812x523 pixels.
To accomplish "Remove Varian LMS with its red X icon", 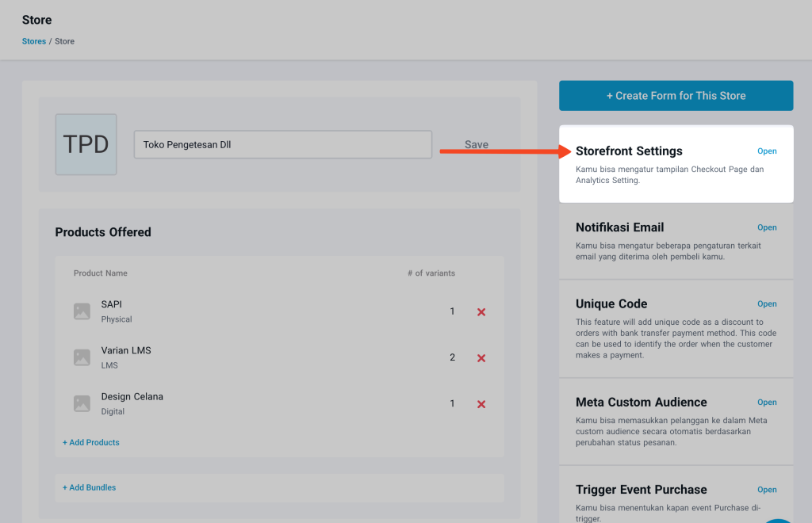I will click(481, 358).
